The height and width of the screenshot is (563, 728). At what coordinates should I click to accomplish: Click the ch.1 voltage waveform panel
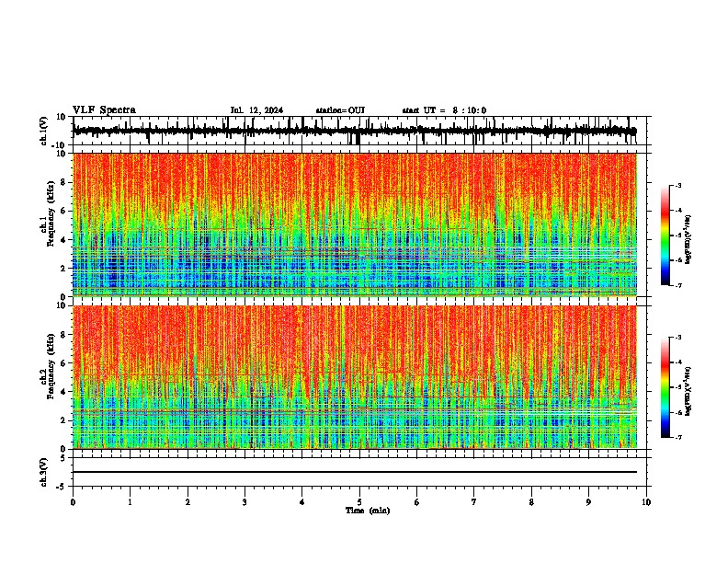(x=359, y=131)
